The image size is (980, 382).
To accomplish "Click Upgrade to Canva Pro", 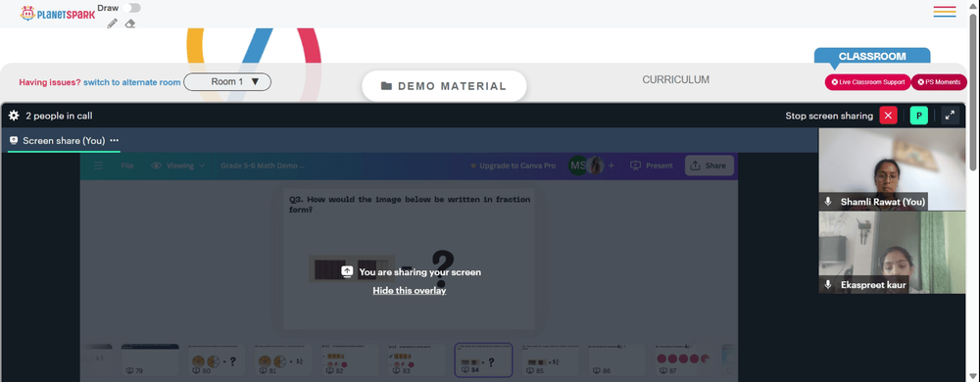I will [513, 166].
